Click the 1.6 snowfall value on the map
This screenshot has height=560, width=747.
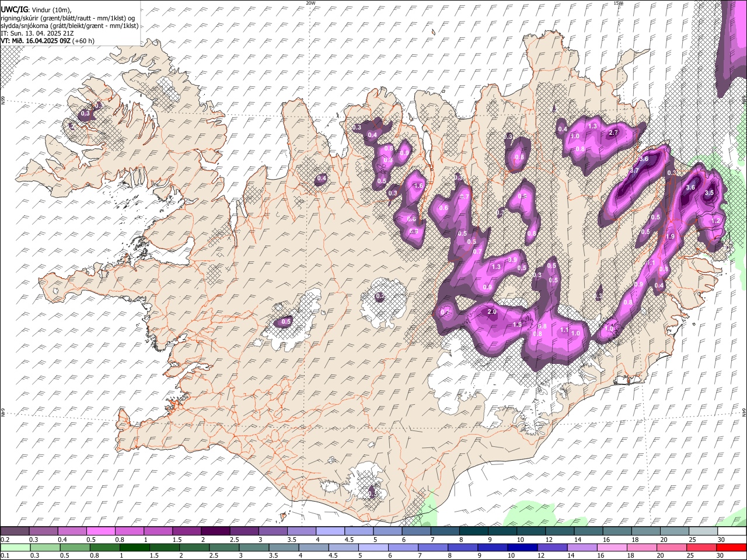[418, 186]
